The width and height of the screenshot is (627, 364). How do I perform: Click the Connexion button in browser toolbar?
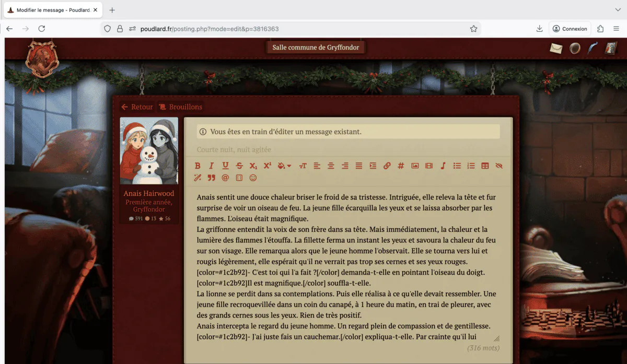click(x=570, y=29)
